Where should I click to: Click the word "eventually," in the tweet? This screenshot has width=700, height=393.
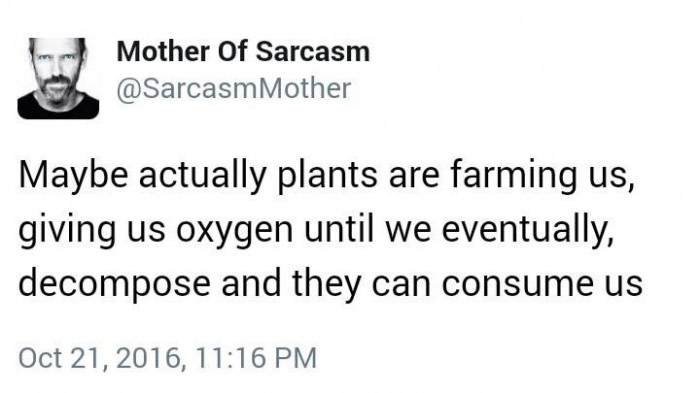tap(528, 230)
